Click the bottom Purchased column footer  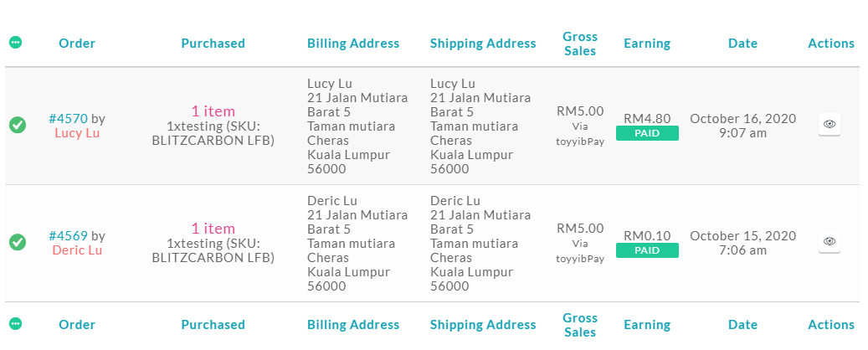click(x=213, y=325)
